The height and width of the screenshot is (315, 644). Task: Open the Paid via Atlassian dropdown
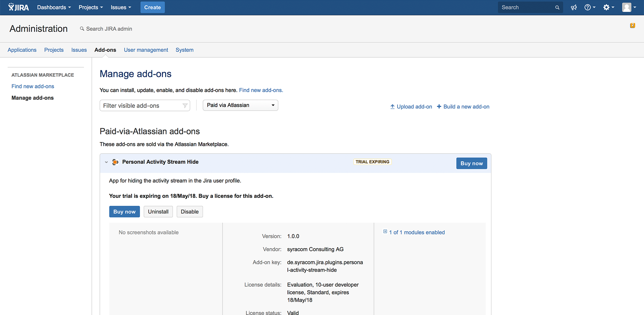point(240,105)
